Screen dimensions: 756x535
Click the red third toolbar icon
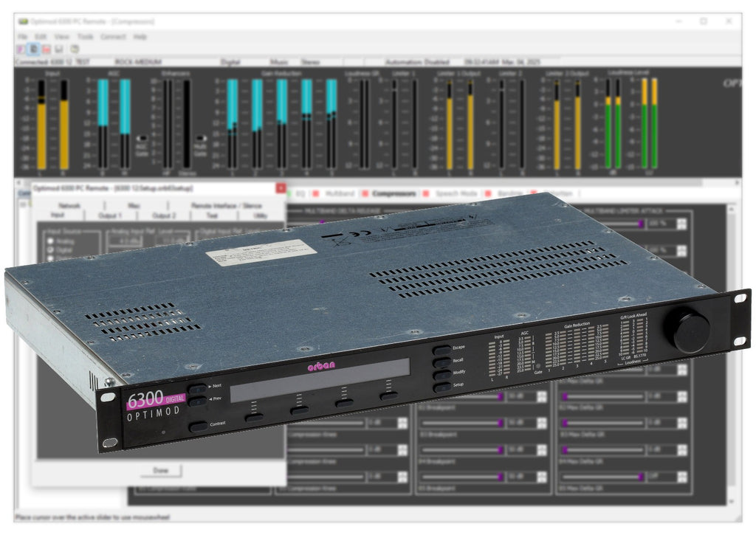point(46,49)
